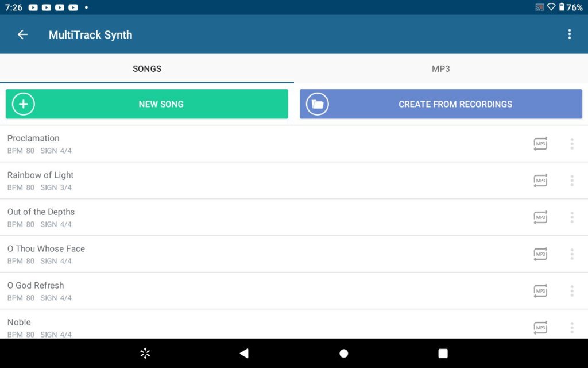Expand options for Out of the Depths

572,217
